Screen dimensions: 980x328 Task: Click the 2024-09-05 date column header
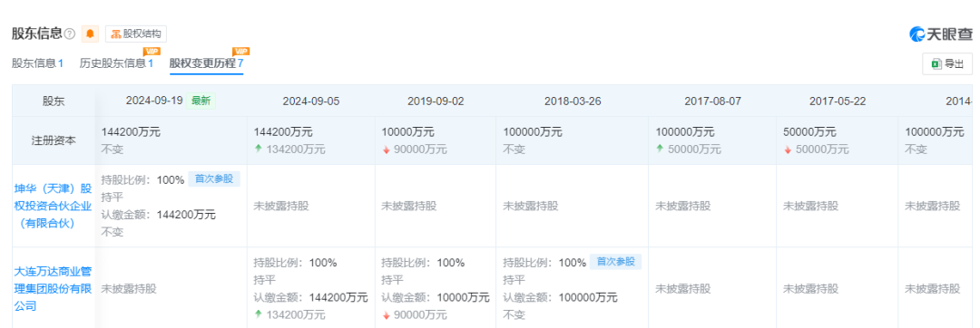(x=311, y=101)
